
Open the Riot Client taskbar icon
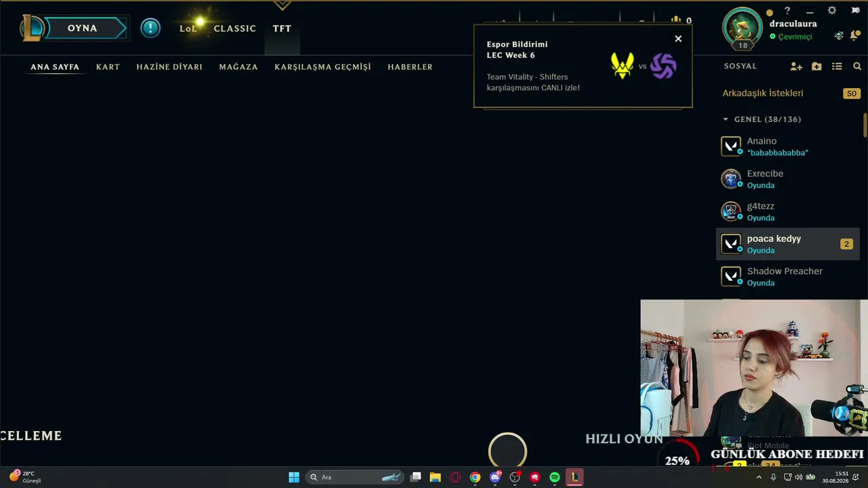[x=534, y=477]
